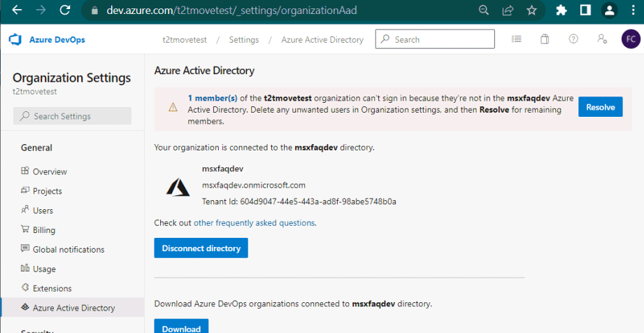Open the browser zoom magnifier icon
The width and height of the screenshot is (644, 333).
point(484,10)
